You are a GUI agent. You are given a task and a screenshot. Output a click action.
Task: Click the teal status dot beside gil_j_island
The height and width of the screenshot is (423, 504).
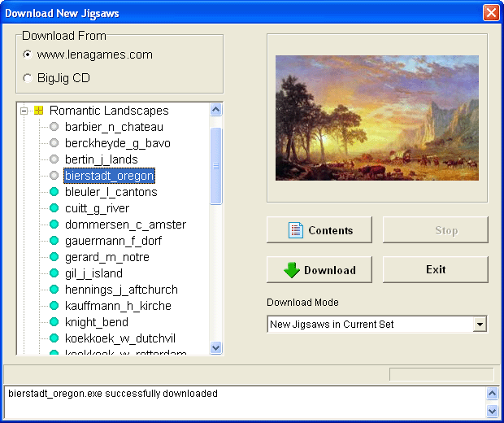click(x=54, y=273)
